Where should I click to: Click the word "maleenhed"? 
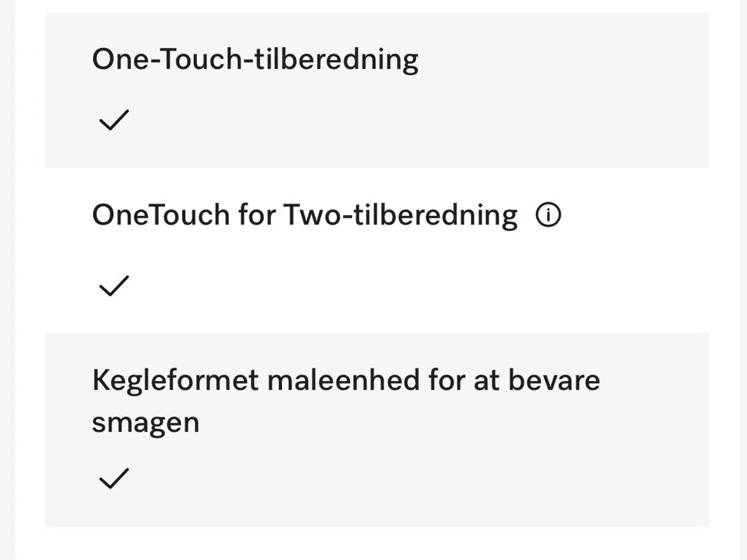(x=344, y=381)
